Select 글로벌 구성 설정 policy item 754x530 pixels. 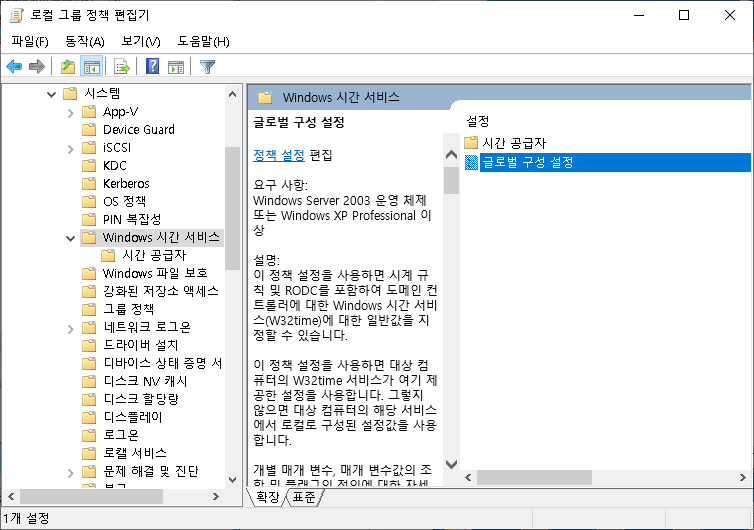tap(526, 162)
